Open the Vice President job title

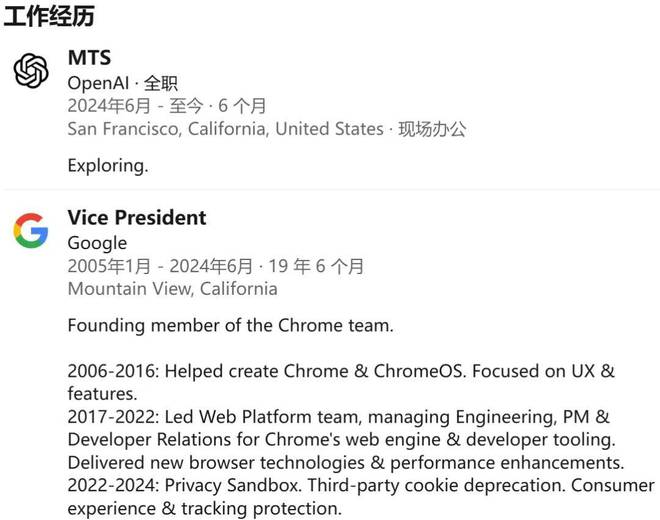pyautogui.click(x=137, y=218)
